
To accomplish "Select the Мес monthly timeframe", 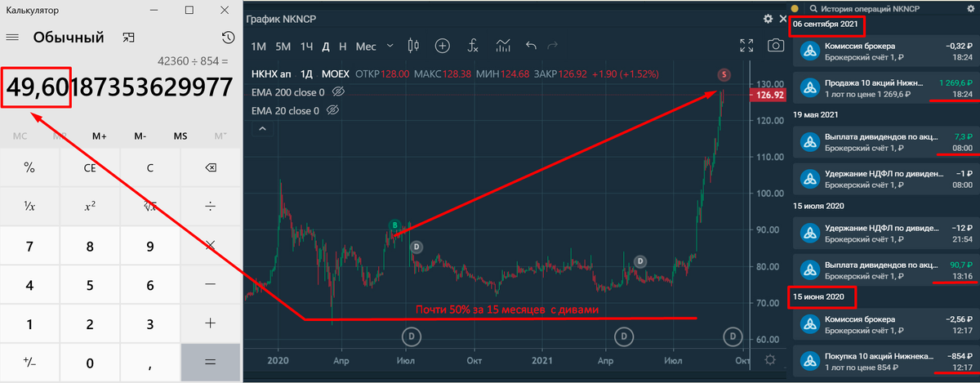I will coord(366,47).
